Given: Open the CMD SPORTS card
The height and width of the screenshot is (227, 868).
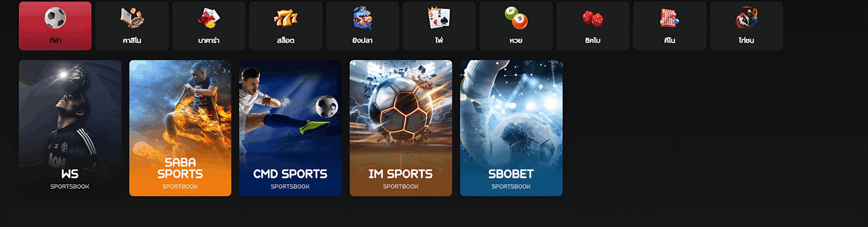Looking at the screenshot, I should [290, 128].
